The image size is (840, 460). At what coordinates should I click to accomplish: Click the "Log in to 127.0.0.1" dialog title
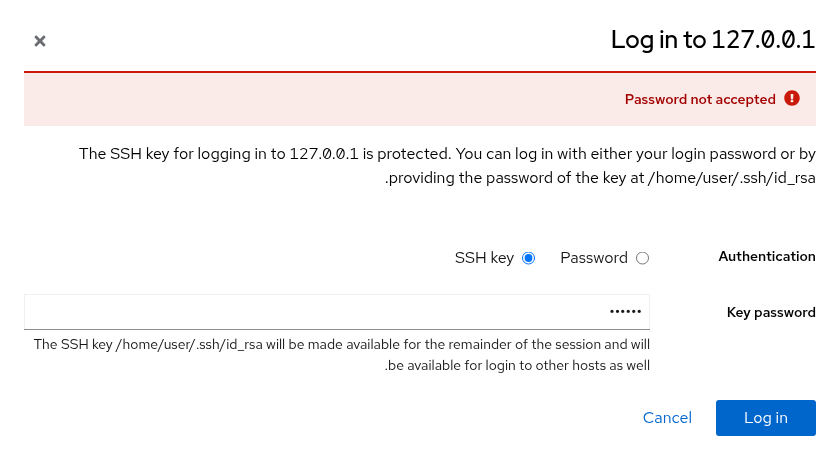point(713,40)
